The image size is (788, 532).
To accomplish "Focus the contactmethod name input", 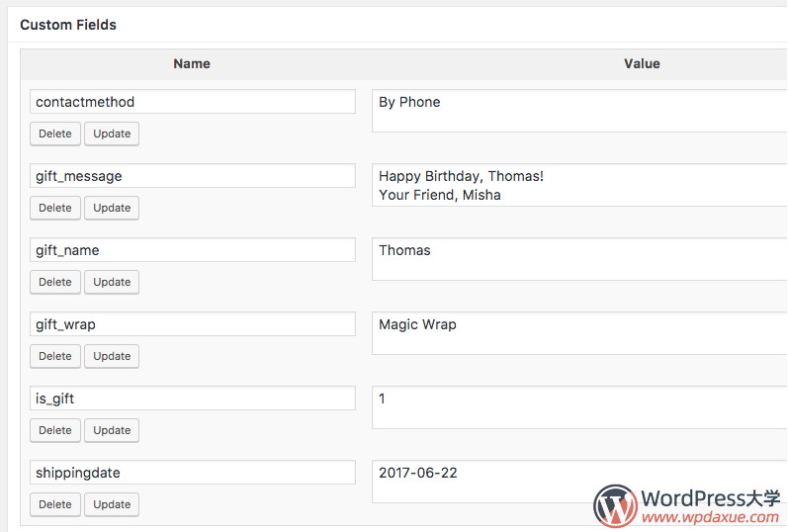I will [x=193, y=102].
